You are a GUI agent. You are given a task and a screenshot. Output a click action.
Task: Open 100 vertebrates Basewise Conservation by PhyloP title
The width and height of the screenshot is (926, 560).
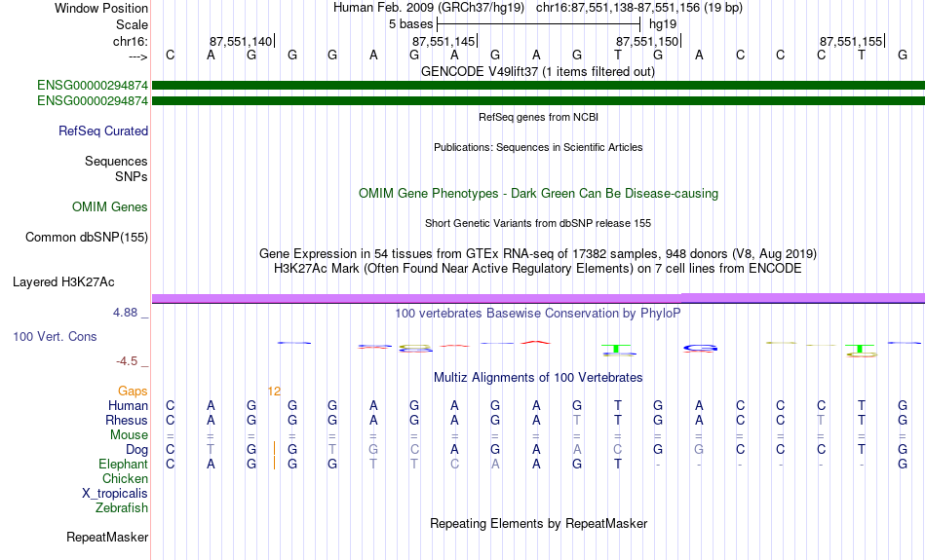tap(538, 314)
